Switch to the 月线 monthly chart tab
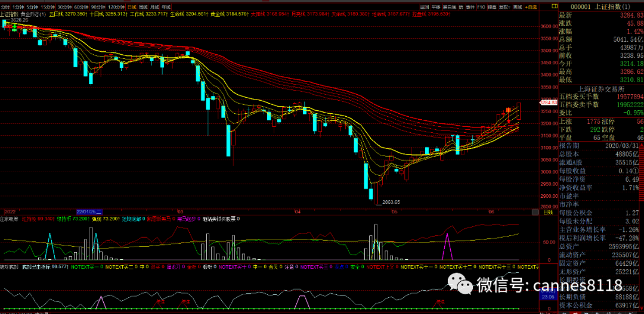Viewport: 644px width, 314px height. 154,7
